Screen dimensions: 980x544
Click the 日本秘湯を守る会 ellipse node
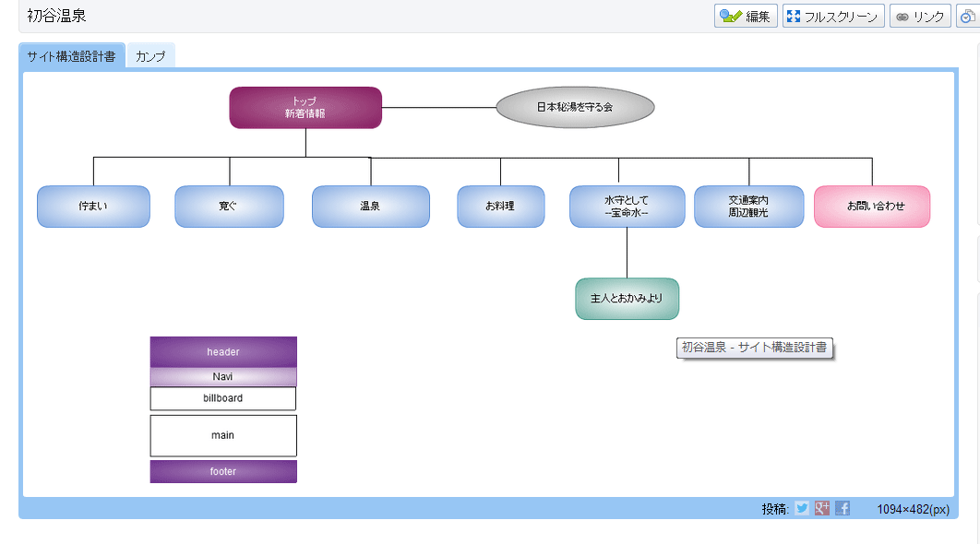pyautogui.click(x=575, y=107)
